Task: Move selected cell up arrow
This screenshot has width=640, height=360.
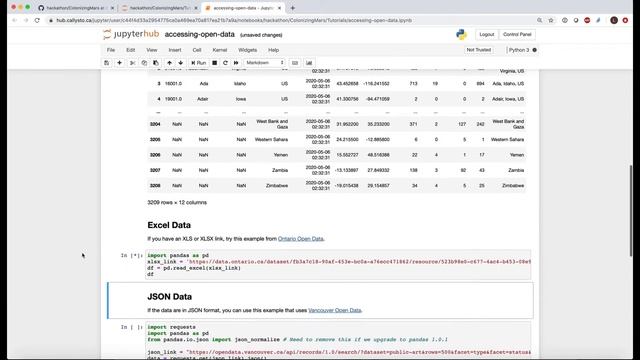Action: tap(169, 63)
